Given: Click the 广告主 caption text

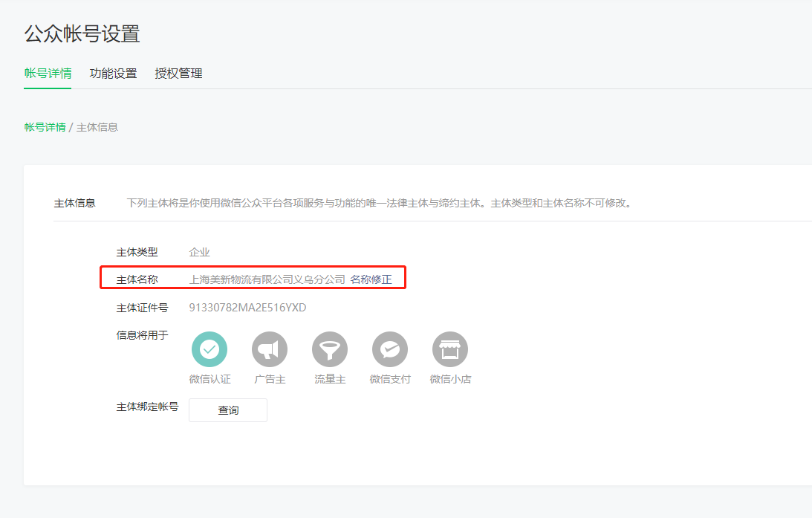Looking at the screenshot, I should click(270, 379).
